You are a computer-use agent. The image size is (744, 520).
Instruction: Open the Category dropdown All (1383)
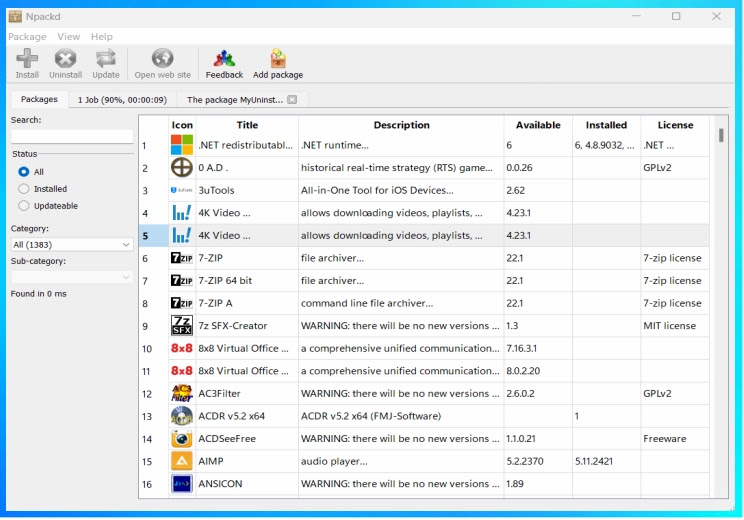pyautogui.click(x=72, y=245)
